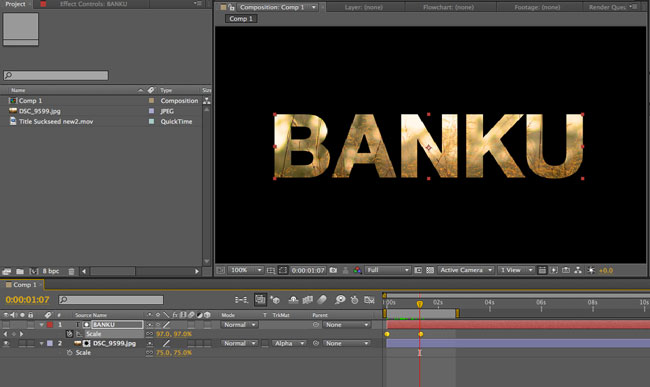Open the channel RGB color icon
Screen dimensions: 650x387
point(357,270)
